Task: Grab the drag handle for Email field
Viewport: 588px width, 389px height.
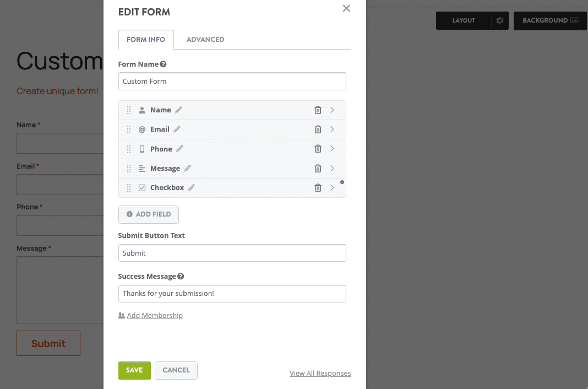Action: (129, 129)
